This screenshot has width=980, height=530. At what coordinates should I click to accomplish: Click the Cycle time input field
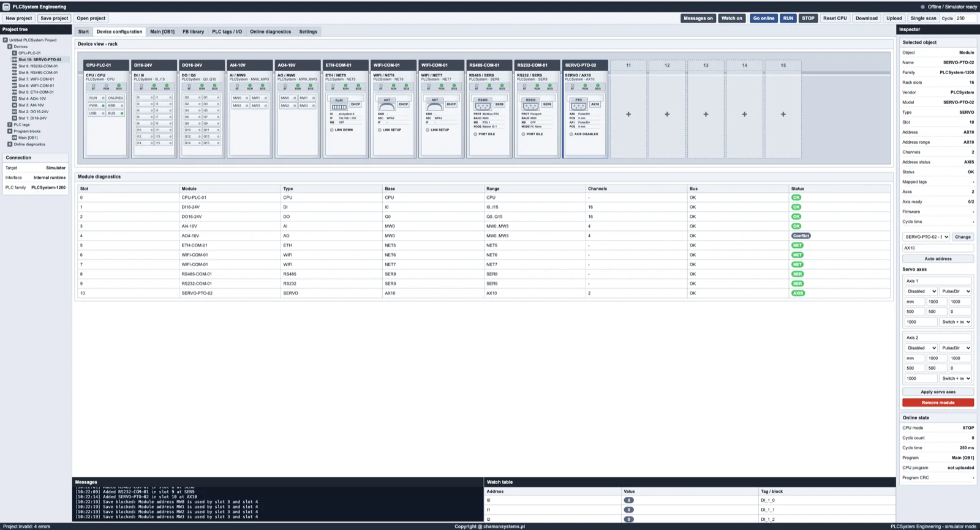click(965, 18)
